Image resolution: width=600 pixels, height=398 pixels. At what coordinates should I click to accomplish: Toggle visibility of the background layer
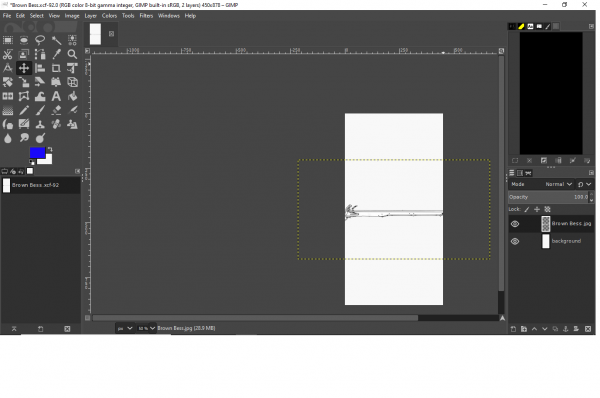coord(515,241)
